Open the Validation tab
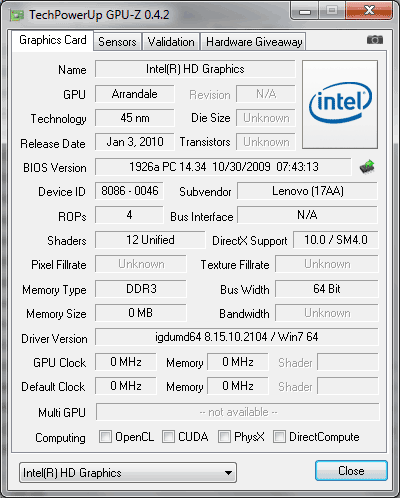This screenshot has width=400, height=498. click(171, 42)
